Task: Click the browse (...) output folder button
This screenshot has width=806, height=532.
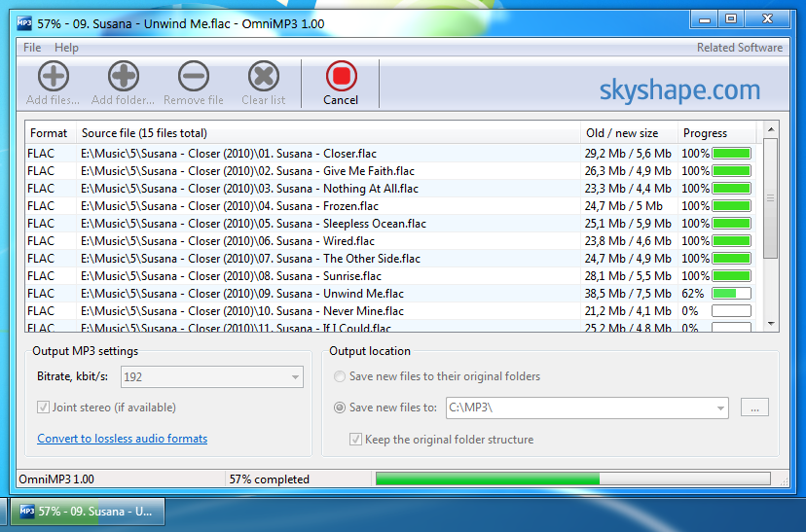Action: pyautogui.click(x=754, y=408)
